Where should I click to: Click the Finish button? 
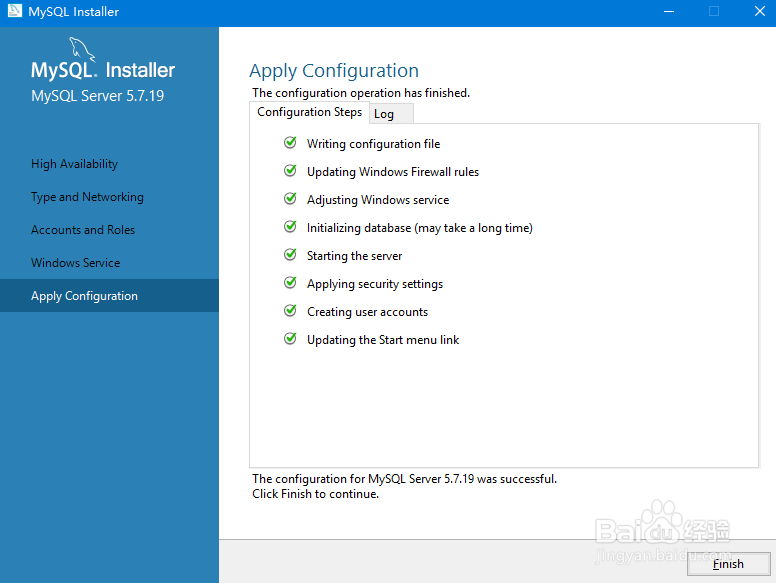click(728, 564)
